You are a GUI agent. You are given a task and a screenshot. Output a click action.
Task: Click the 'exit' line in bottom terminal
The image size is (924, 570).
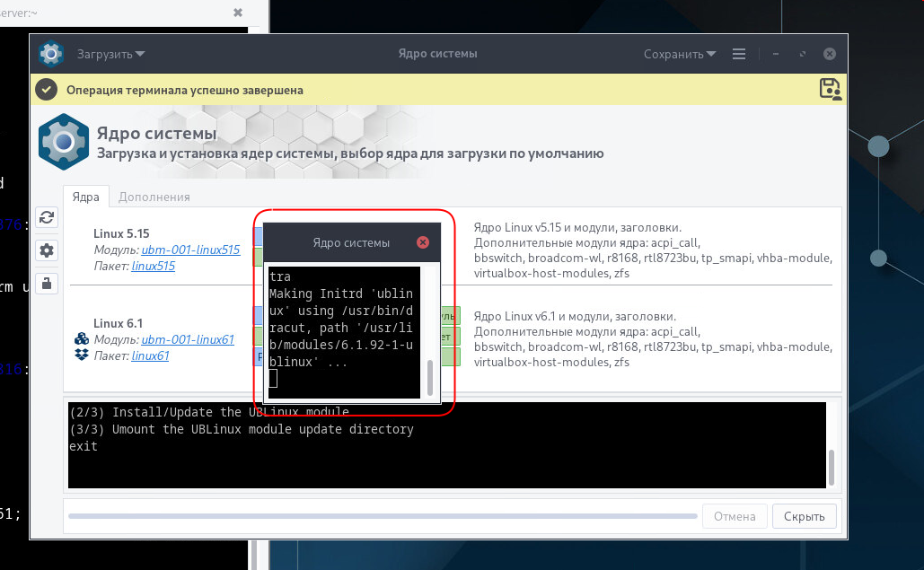[84, 446]
